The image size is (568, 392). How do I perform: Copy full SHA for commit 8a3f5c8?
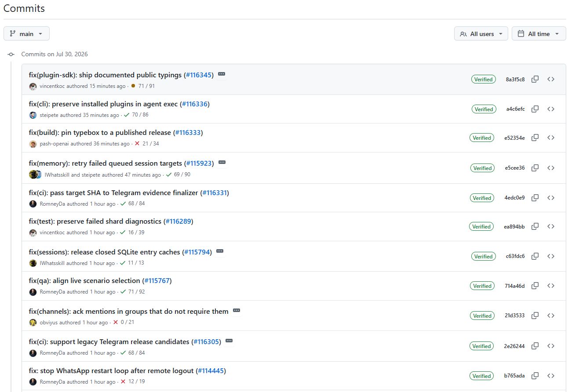535,80
